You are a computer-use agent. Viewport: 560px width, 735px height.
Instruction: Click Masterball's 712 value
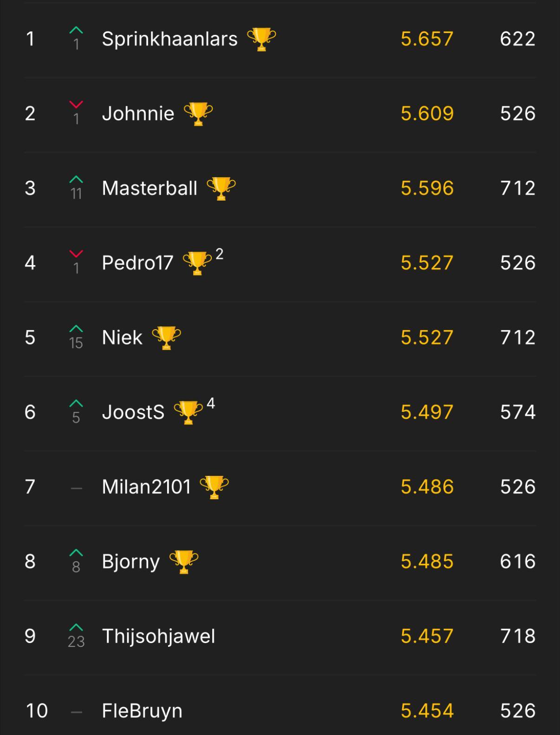518,189
